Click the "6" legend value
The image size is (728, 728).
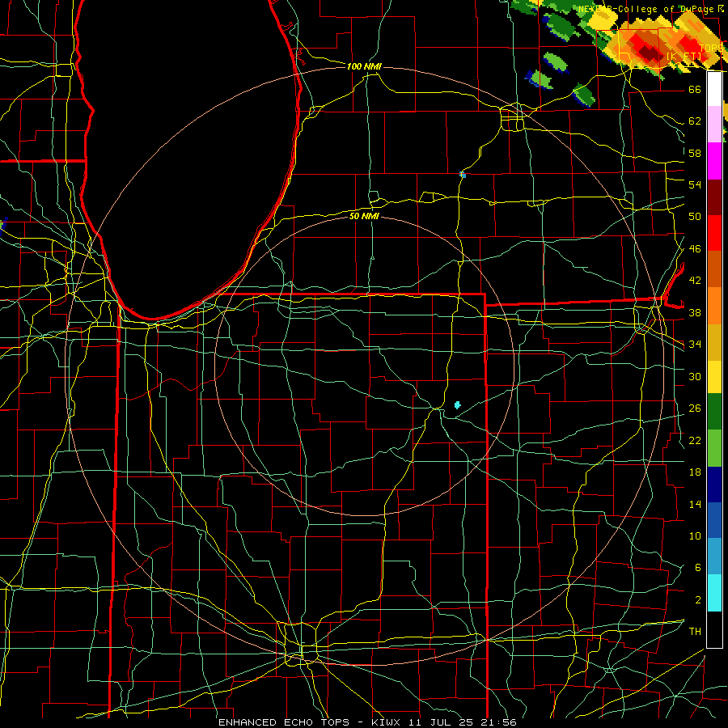[697, 568]
